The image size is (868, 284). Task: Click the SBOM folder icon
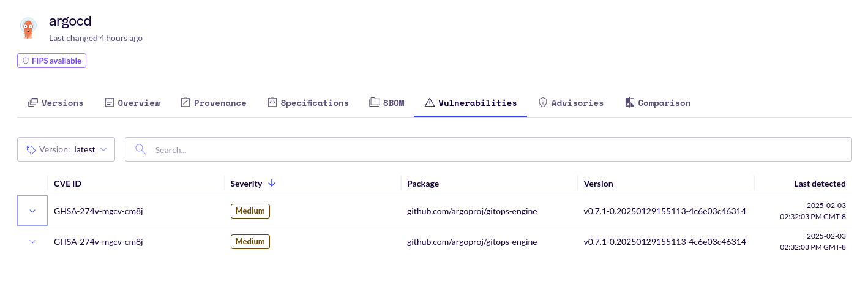click(x=374, y=103)
